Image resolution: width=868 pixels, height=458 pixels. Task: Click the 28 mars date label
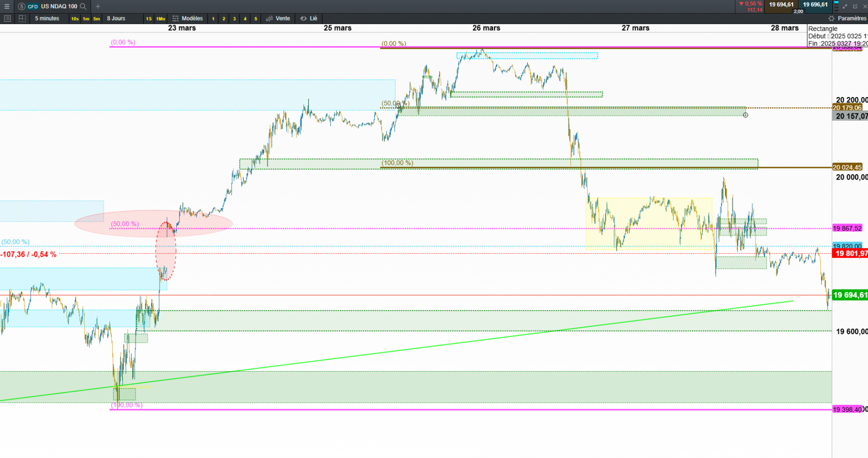(785, 28)
